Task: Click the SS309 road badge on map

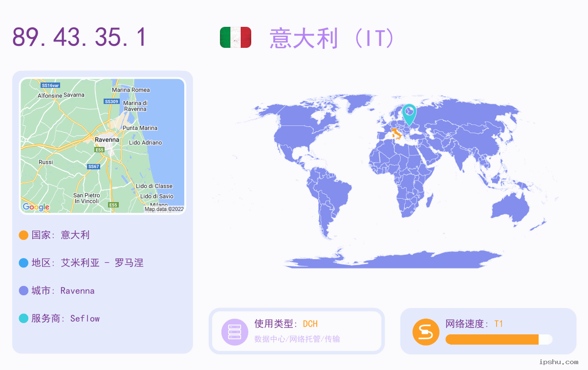Action: click(111, 101)
